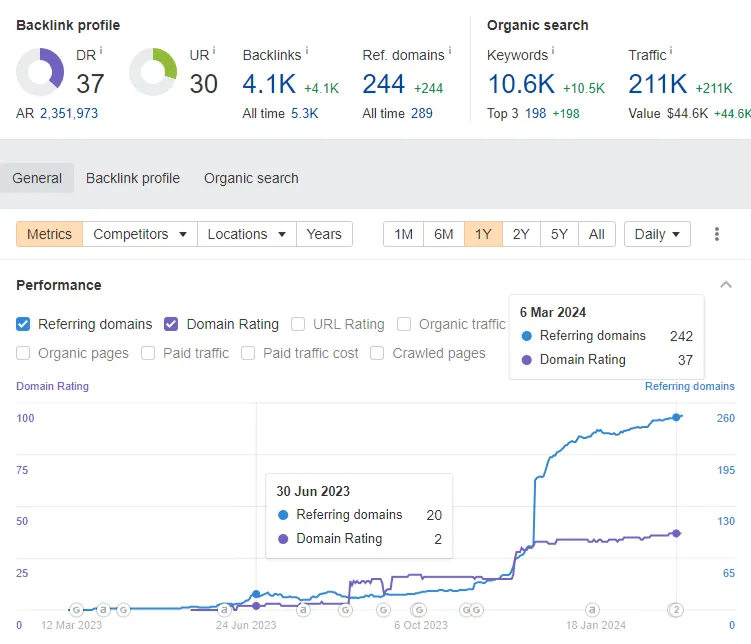Click the three-dot more options icon
This screenshot has width=751, height=644.
coord(717,234)
